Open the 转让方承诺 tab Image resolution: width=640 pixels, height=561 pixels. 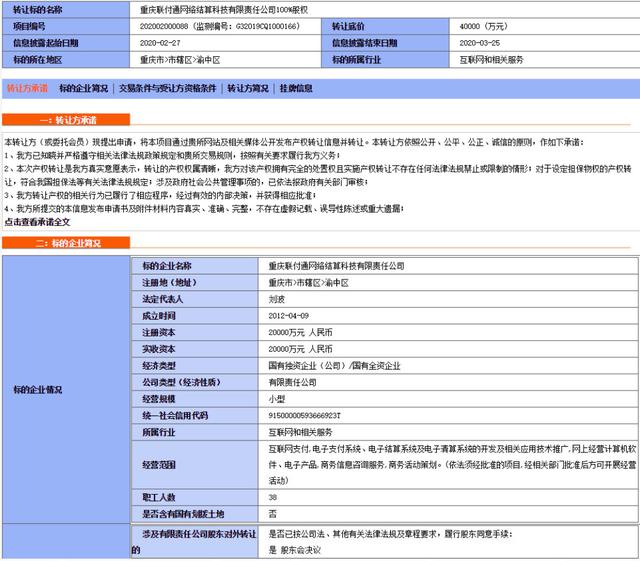28,88
